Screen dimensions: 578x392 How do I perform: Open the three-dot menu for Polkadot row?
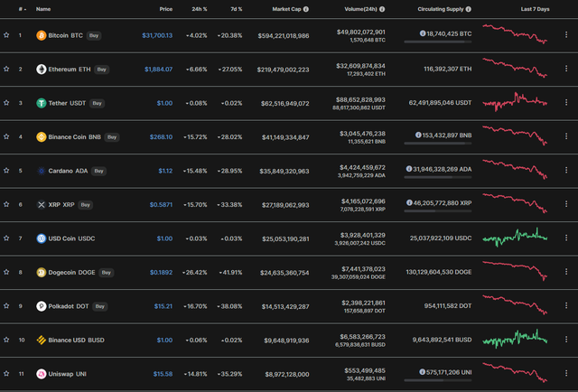coord(566,305)
